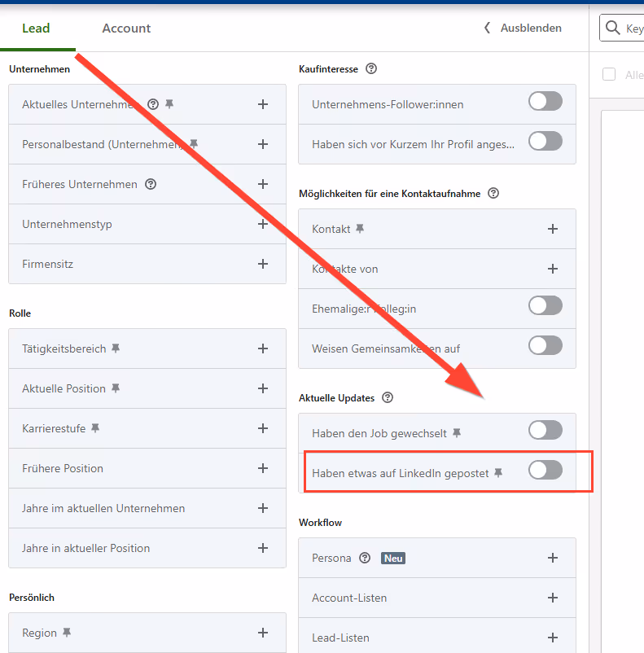644x653 pixels.
Task: Add a Persona workflow filter
Action: (553, 558)
